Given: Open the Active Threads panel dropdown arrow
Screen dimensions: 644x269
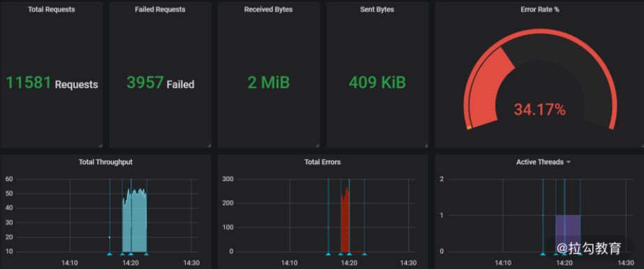Looking at the screenshot, I should tap(569, 163).
